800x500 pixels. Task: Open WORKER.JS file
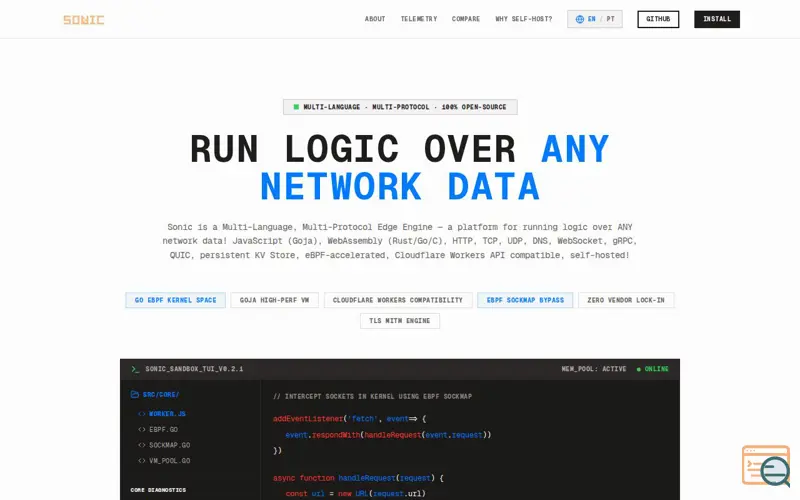pyautogui.click(x=167, y=414)
